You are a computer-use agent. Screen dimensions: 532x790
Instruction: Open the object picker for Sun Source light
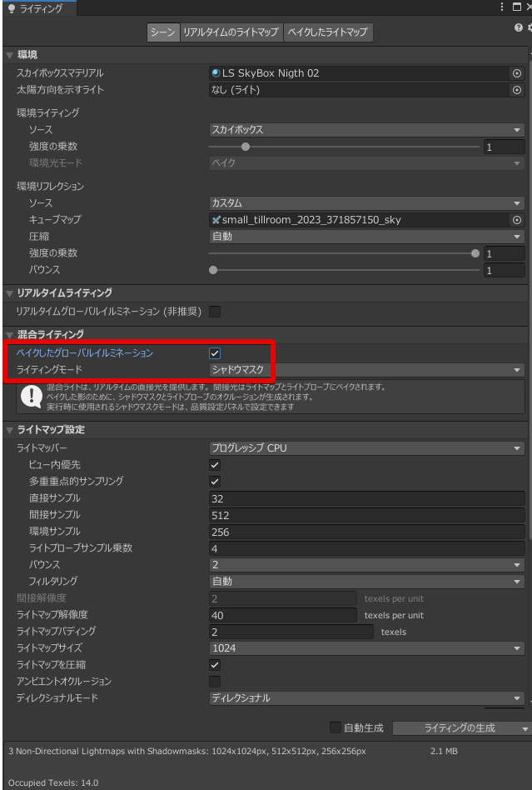click(516, 90)
